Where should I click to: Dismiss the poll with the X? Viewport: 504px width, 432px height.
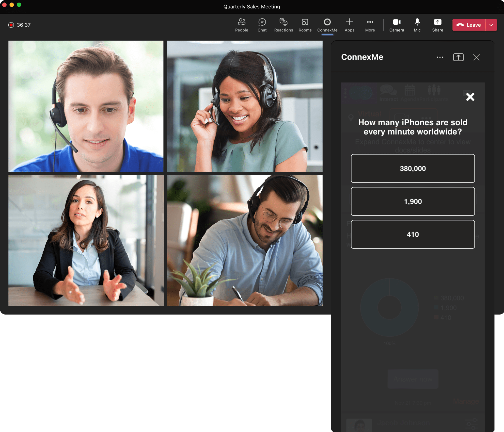pyautogui.click(x=470, y=97)
